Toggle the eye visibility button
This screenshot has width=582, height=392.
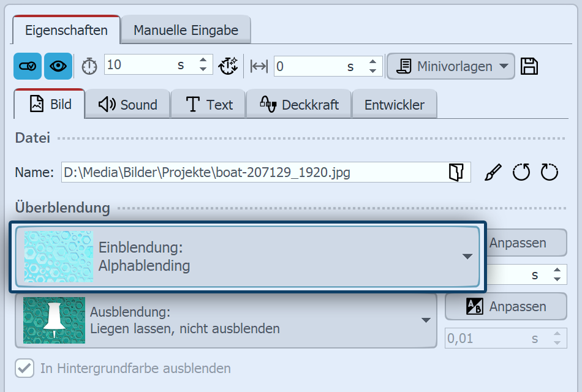pyautogui.click(x=57, y=66)
